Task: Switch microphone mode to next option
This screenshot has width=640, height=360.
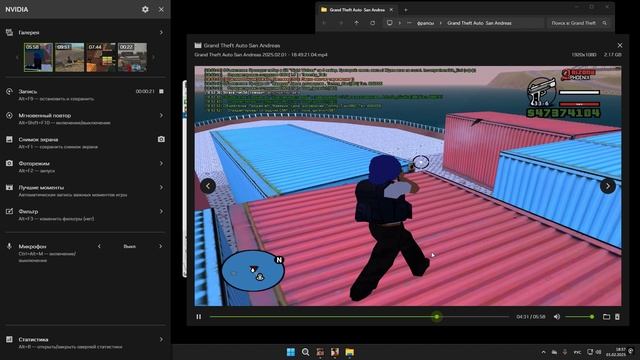Action: 160,247
